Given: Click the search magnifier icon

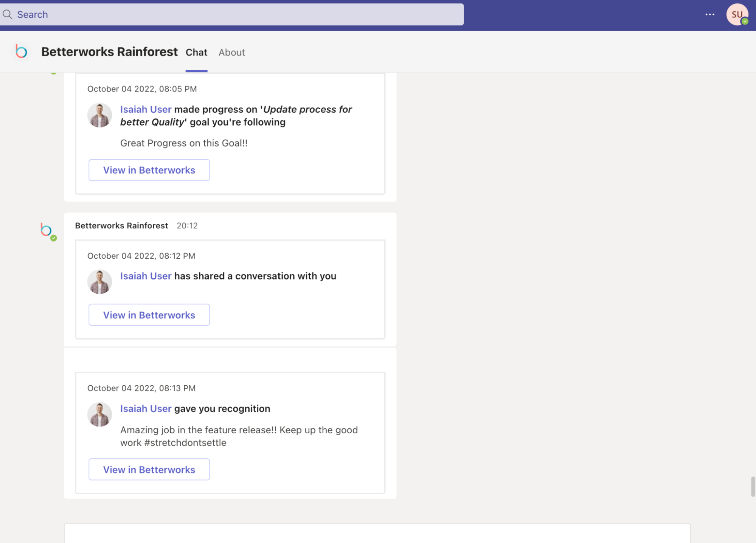Looking at the screenshot, I should click(7, 14).
